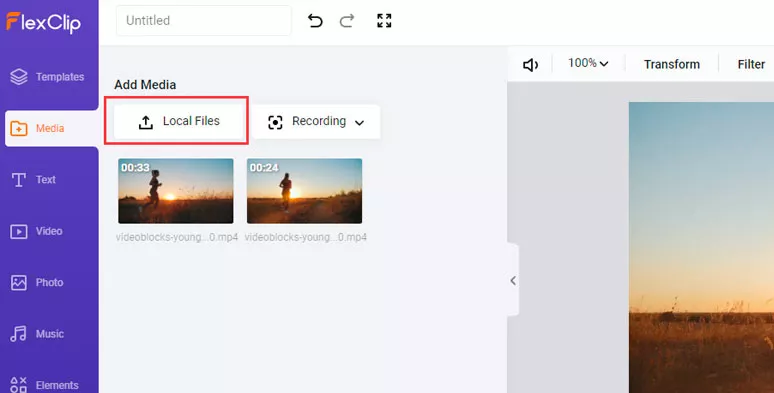Select the Media sidebar tab

click(51, 128)
